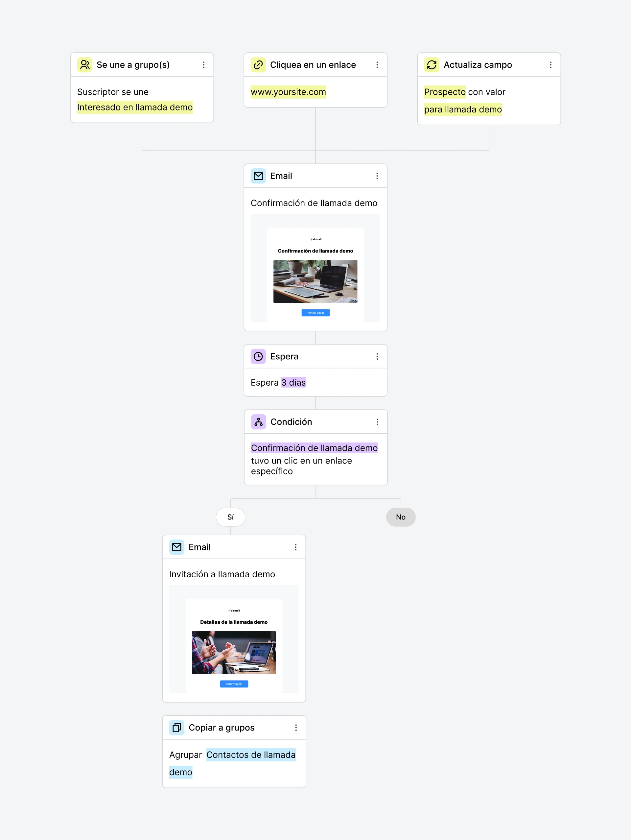Screen dimensions: 631x840
Task: Click the envelope icon on the Confirmación Email step
Action: pos(258,176)
